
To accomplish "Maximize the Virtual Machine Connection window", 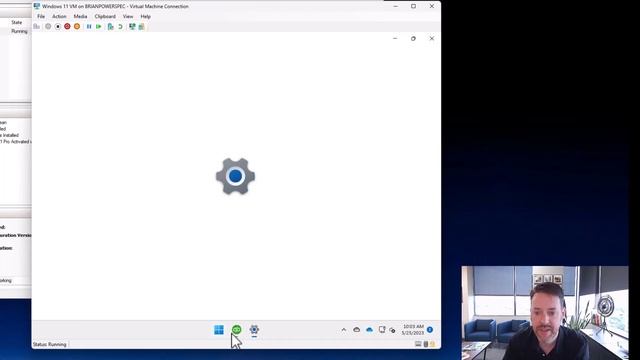I will point(413,6).
